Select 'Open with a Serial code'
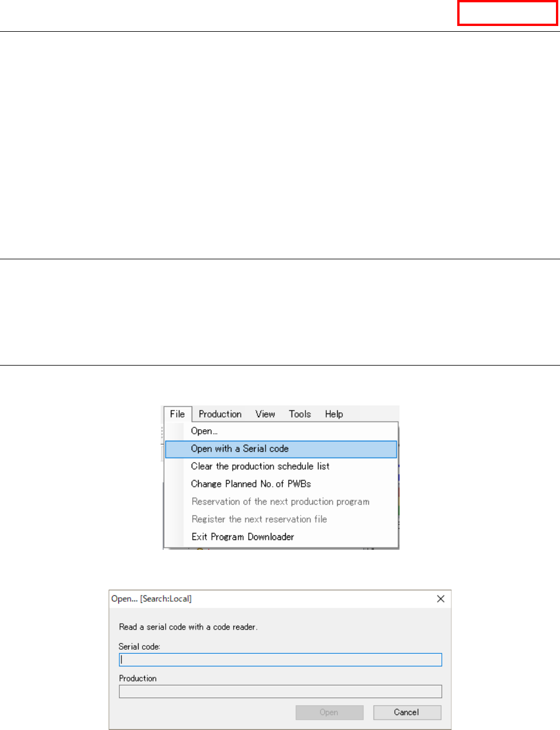 (x=281, y=449)
